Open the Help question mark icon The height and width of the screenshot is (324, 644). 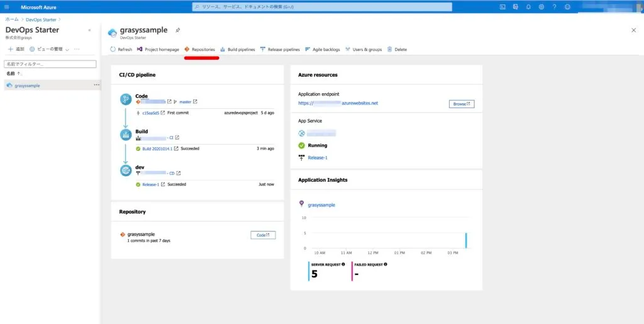(555, 7)
